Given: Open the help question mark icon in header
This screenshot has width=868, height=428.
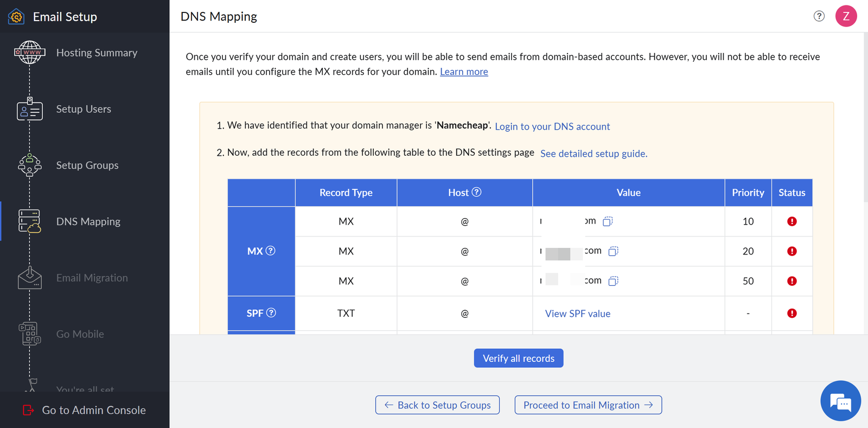Looking at the screenshot, I should [819, 16].
